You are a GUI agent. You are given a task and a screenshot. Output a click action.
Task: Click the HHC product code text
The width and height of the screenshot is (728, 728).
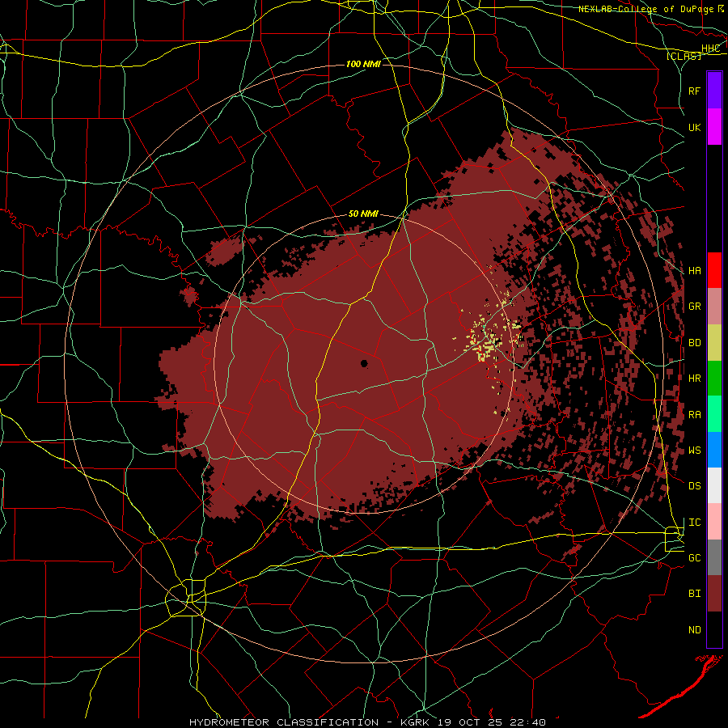[710, 49]
